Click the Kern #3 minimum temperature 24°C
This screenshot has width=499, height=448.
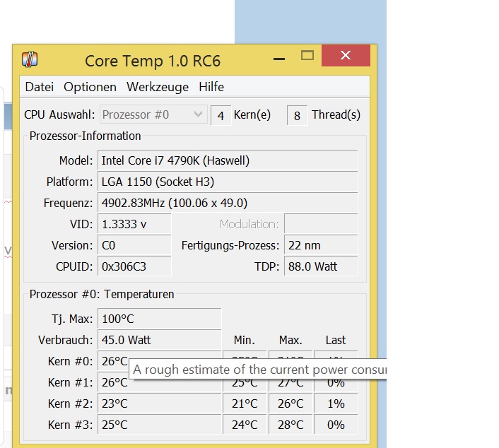point(245,425)
